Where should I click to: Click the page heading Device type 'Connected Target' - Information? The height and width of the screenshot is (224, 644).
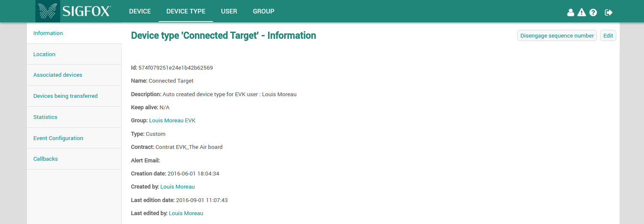(x=224, y=36)
